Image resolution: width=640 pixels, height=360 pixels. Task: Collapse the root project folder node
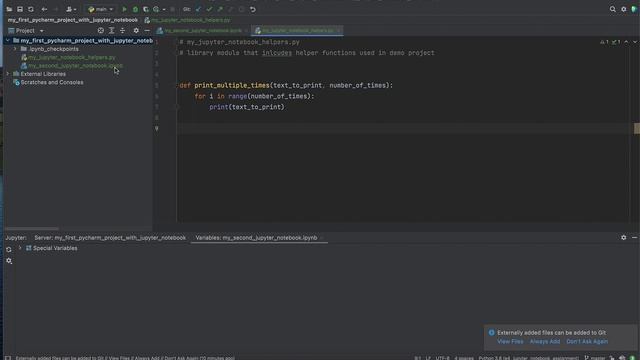(x=8, y=40)
